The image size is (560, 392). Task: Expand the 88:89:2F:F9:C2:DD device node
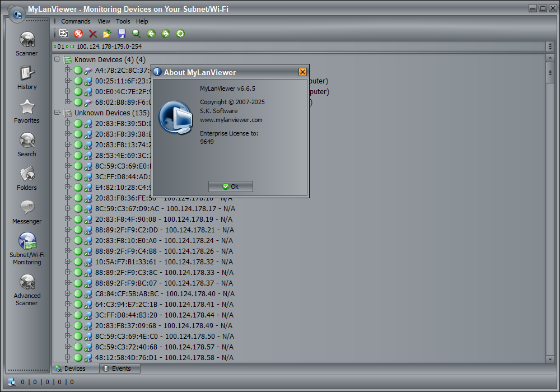(x=68, y=230)
